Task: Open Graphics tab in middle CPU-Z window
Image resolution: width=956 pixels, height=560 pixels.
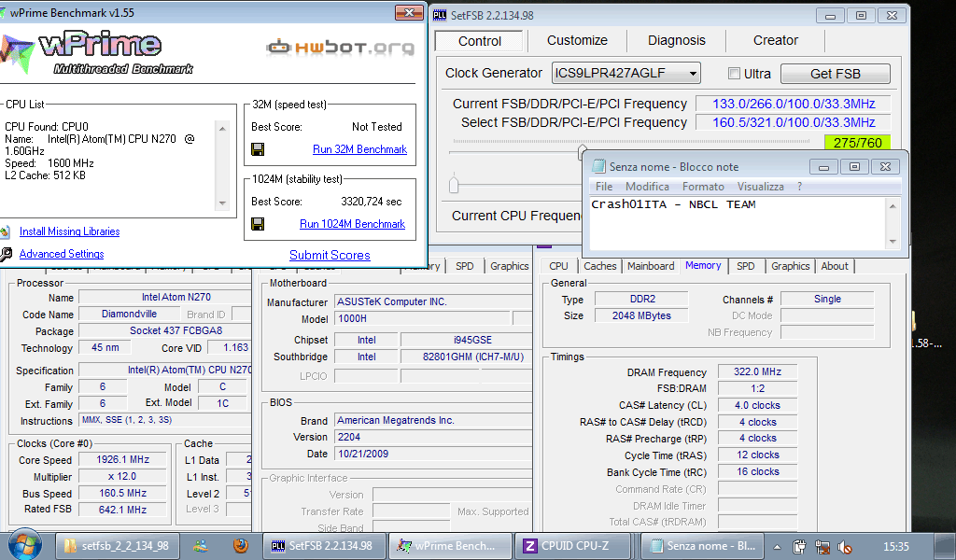Action: pos(509,266)
